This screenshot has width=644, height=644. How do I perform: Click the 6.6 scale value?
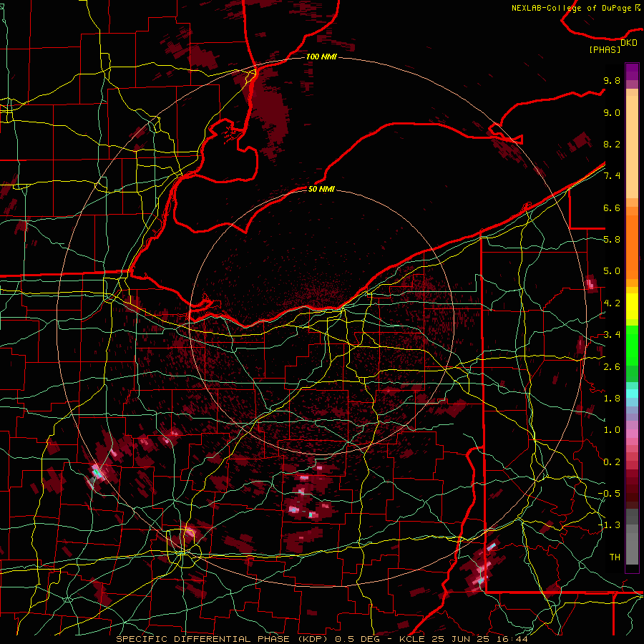612,208
